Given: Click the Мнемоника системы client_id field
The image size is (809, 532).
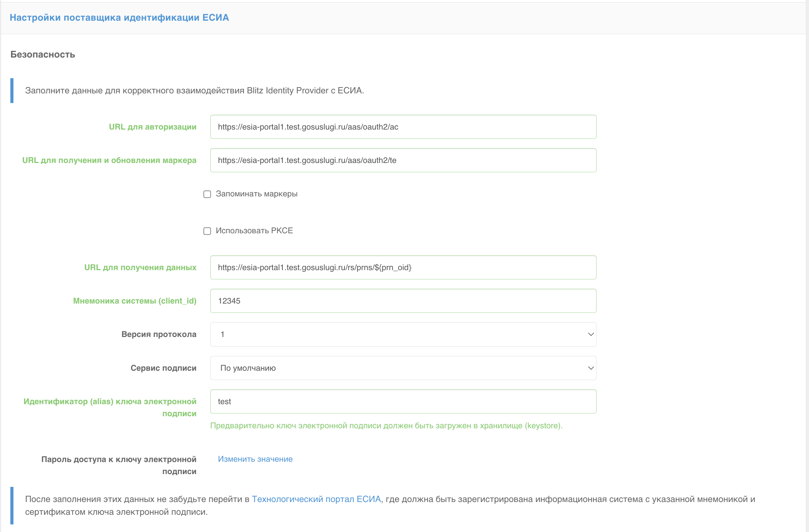Looking at the screenshot, I should coord(403,300).
